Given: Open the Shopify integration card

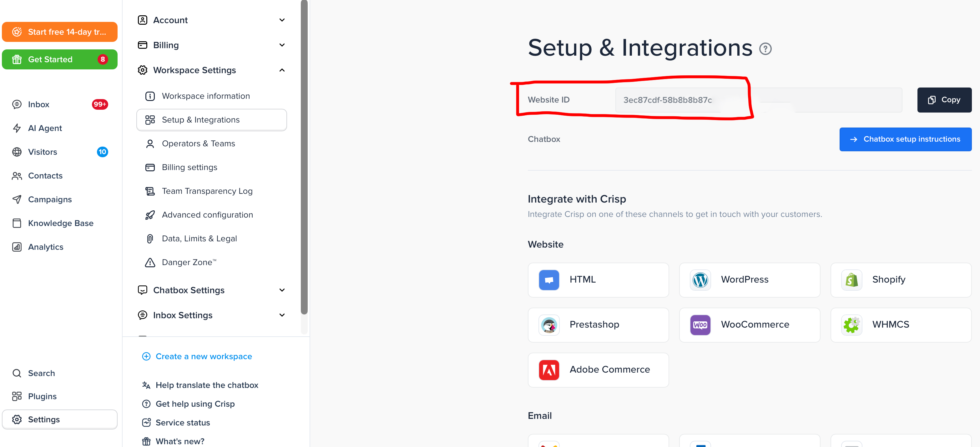Looking at the screenshot, I should pyautogui.click(x=901, y=280).
